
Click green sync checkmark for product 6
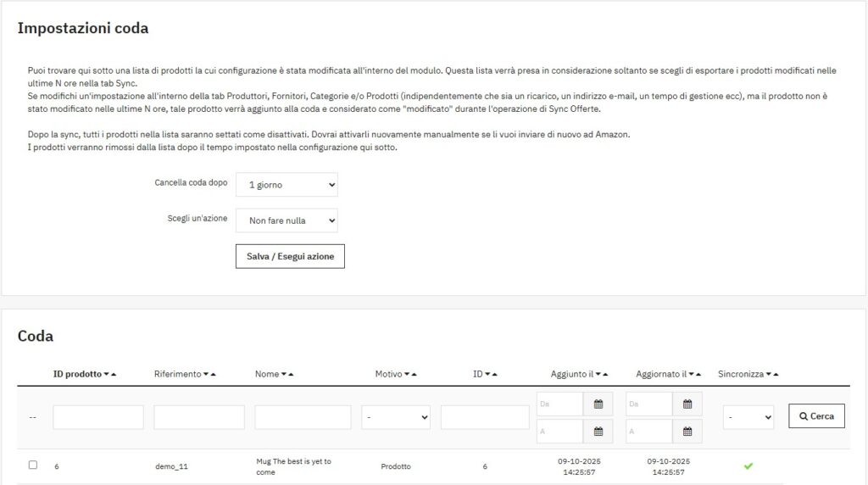tap(748, 465)
